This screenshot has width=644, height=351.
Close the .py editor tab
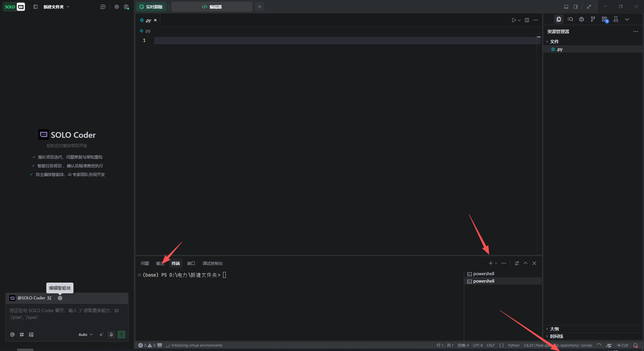[155, 20]
